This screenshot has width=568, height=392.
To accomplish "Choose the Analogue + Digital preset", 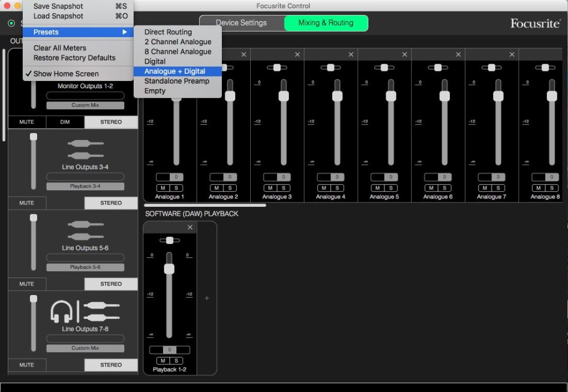I will click(x=175, y=72).
